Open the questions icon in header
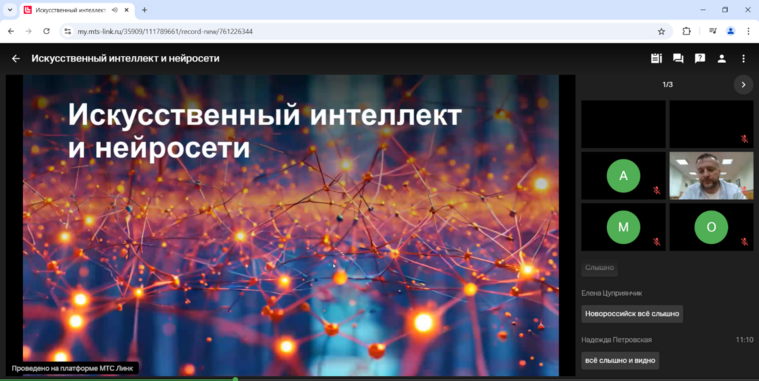The width and height of the screenshot is (759, 381). [700, 59]
